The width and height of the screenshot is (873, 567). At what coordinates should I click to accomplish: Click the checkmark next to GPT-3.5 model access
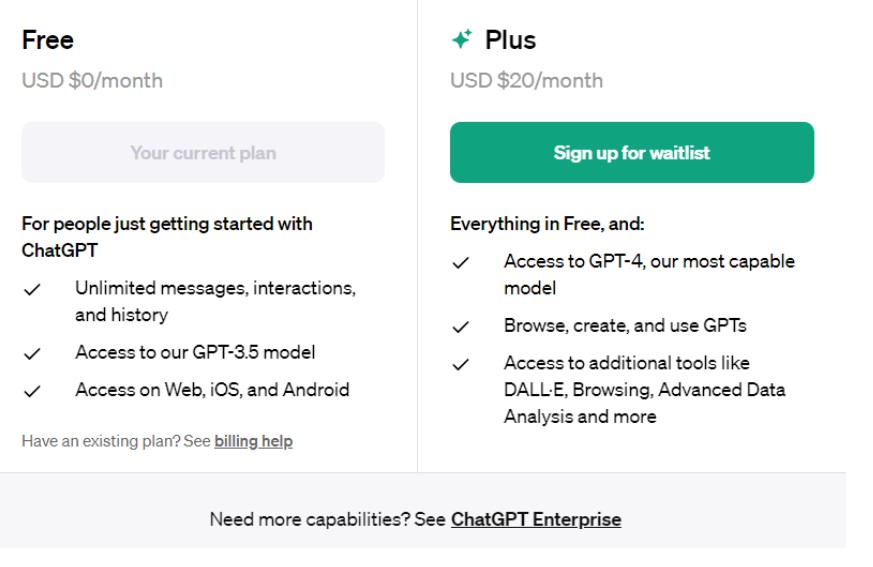32,353
